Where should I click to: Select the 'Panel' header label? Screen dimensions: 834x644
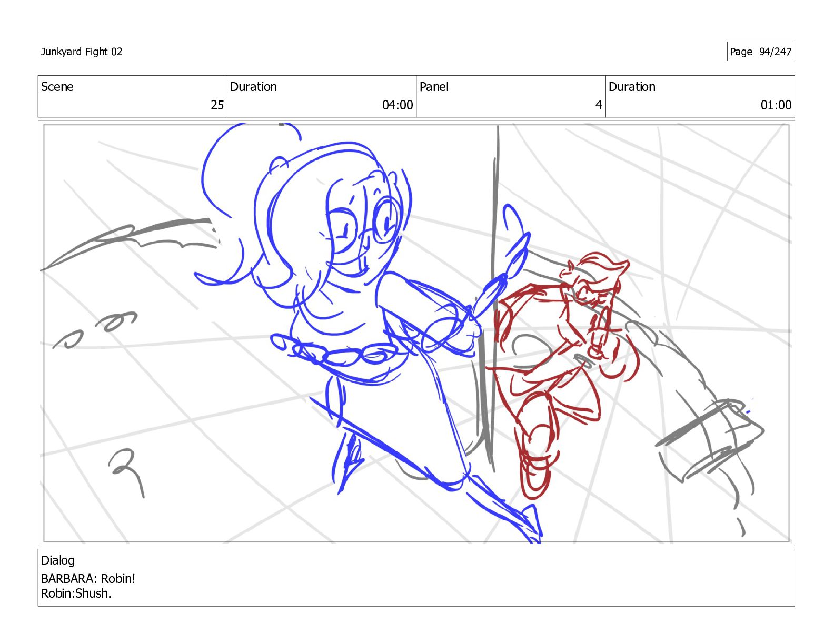[434, 87]
